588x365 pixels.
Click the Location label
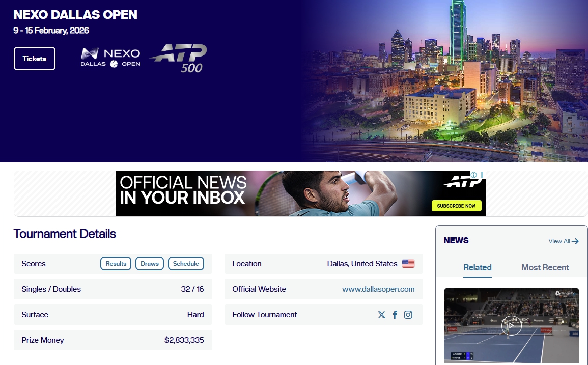point(247,264)
